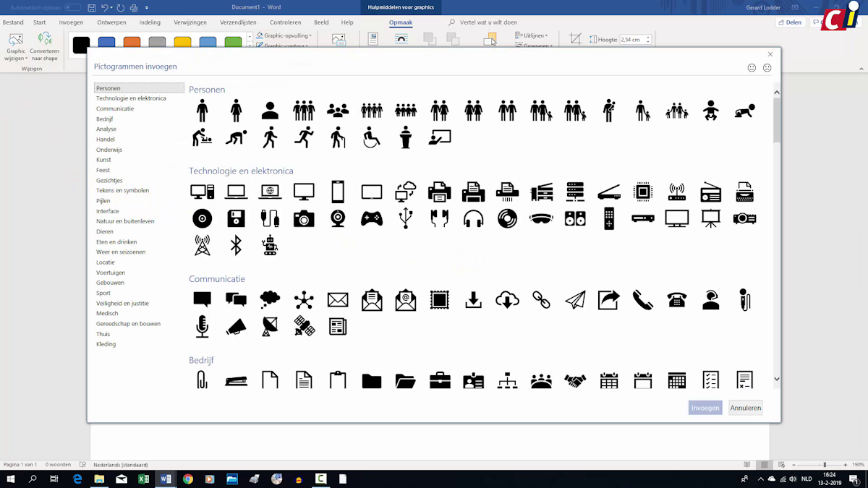Select the floppy disk pictogram

click(x=236, y=218)
